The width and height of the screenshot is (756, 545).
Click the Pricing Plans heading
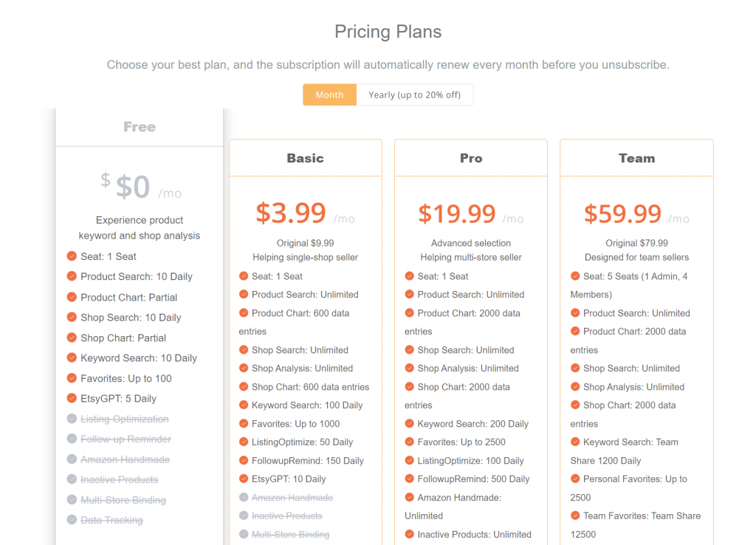(x=388, y=32)
